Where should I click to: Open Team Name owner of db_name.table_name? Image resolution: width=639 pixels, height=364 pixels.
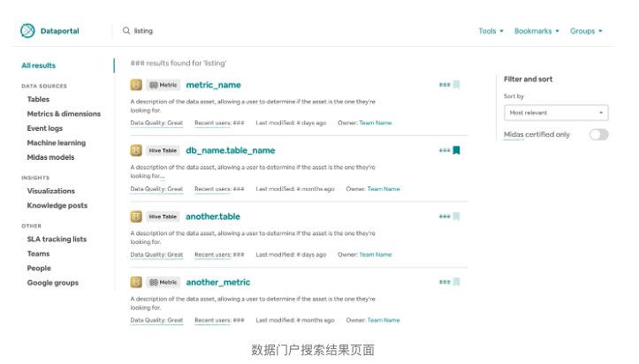384,189
